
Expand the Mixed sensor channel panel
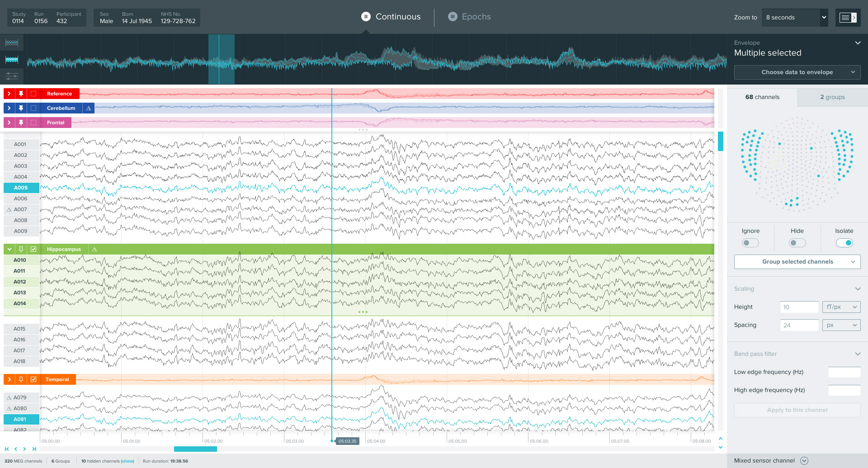click(x=804, y=461)
